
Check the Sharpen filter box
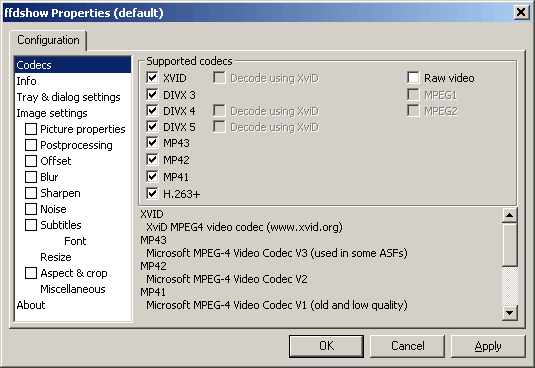pyautogui.click(x=31, y=193)
